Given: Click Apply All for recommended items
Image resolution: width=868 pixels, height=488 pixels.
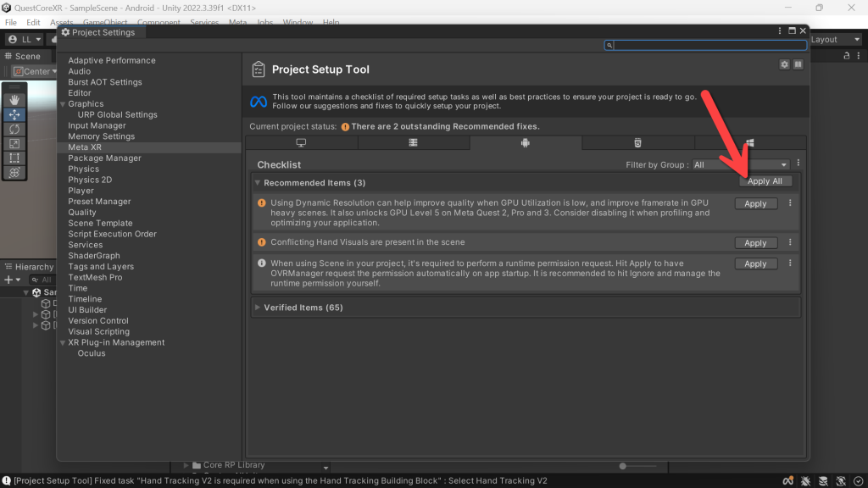Looking at the screenshot, I should click(x=765, y=181).
